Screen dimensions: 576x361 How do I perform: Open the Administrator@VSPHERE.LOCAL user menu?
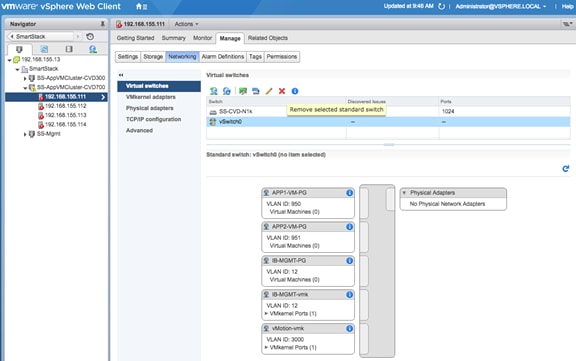pyautogui.click(x=500, y=6)
